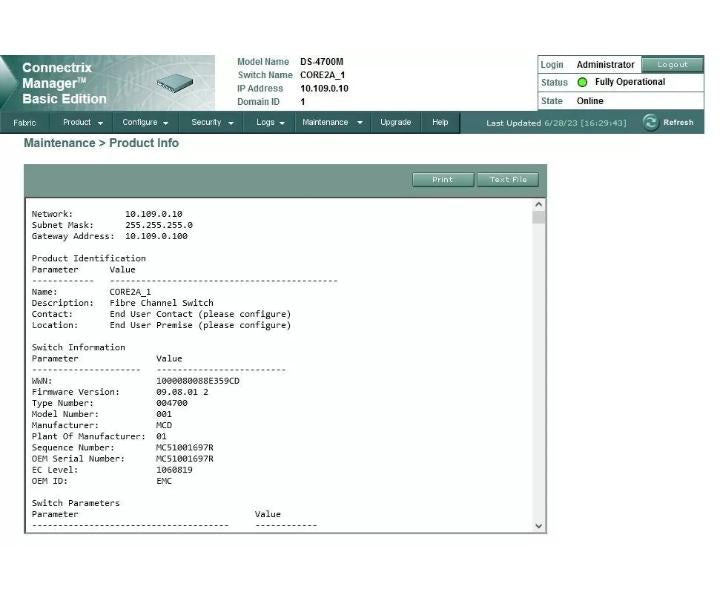Click the Network value 10.109.0.10
This screenshot has width=720, height=600.
click(x=153, y=214)
